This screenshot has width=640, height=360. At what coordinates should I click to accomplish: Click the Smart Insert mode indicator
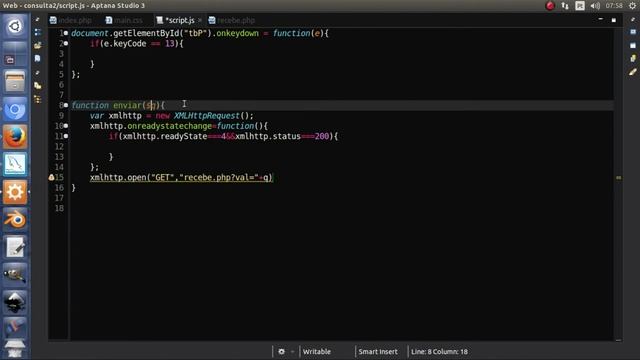coord(378,351)
